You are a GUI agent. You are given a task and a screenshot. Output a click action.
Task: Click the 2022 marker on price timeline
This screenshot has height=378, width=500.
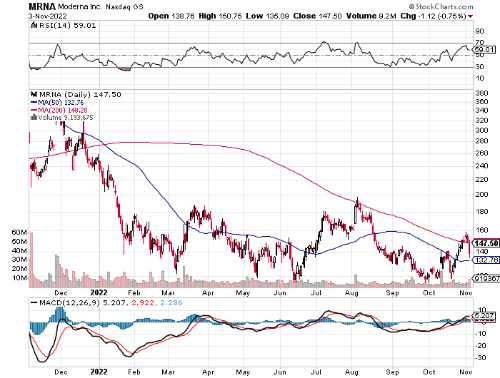99,292
